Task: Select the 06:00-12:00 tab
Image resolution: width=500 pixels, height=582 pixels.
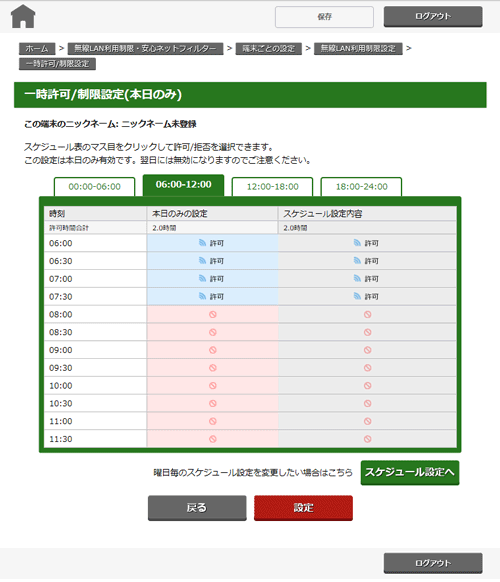Action: click(183, 185)
